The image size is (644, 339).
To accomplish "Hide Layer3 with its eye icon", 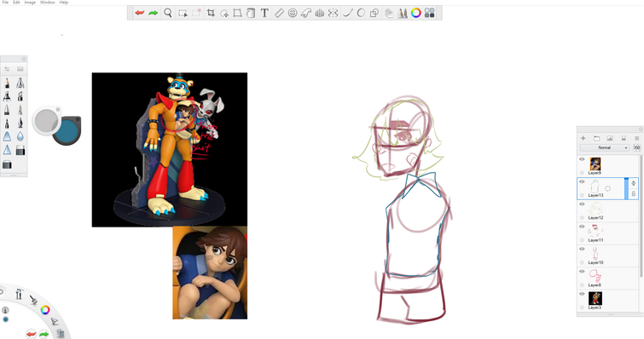I will [x=582, y=294].
